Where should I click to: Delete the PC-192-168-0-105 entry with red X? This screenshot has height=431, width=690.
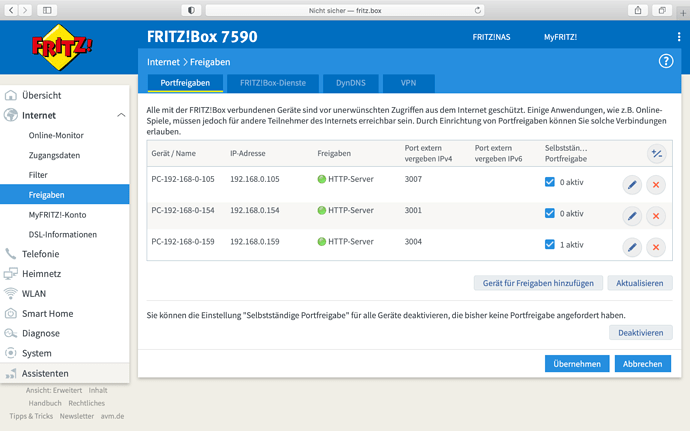coord(656,185)
